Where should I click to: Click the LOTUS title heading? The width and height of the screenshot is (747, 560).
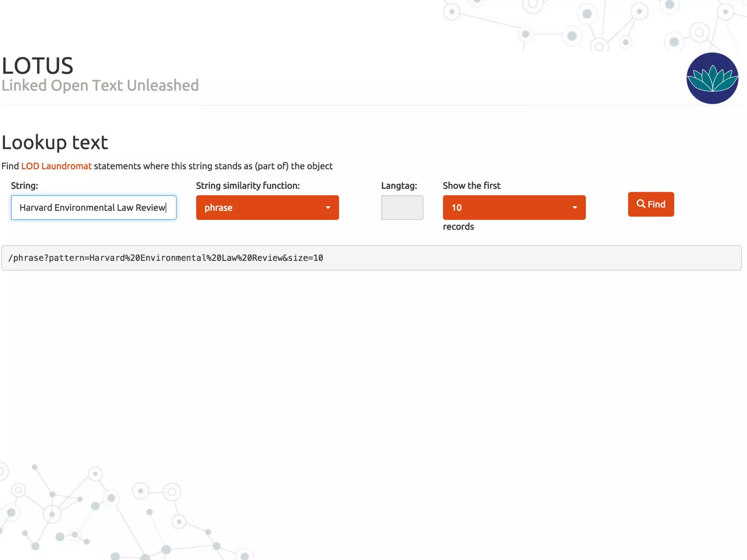point(38,66)
